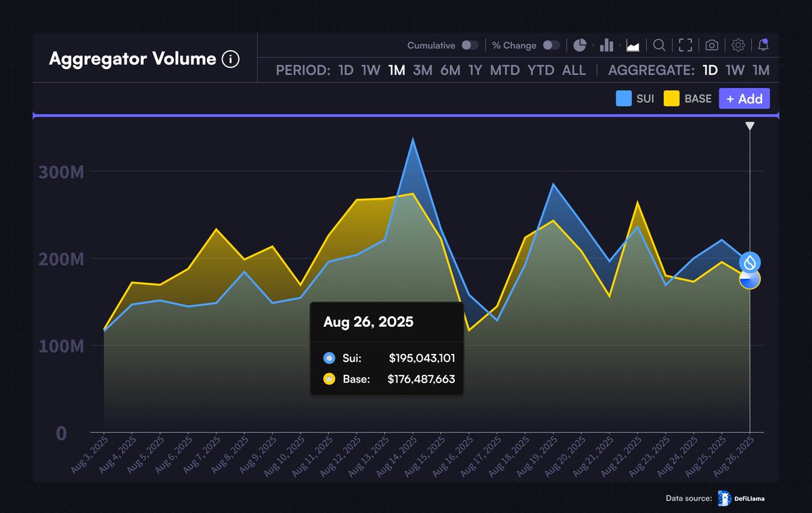Choose the 3M period
Screen dimensions: 812x513
coord(422,70)
